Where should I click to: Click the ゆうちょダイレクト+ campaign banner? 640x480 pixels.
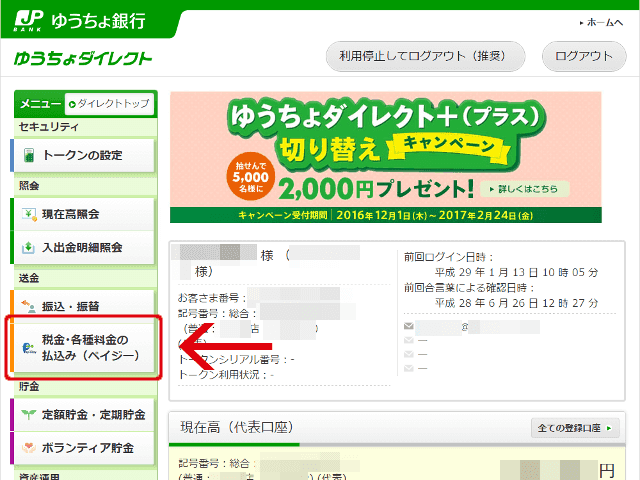point(386,157)
